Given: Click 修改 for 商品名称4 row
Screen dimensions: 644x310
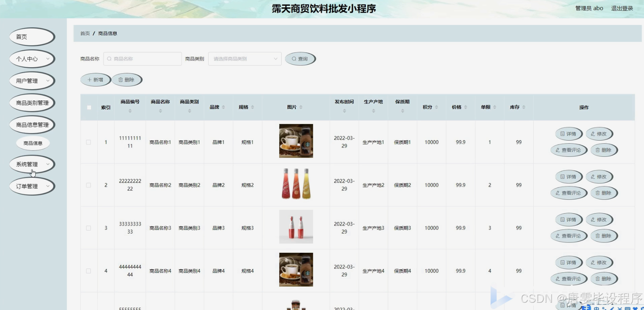Looking at the screenshot, I should pos(599,263).
